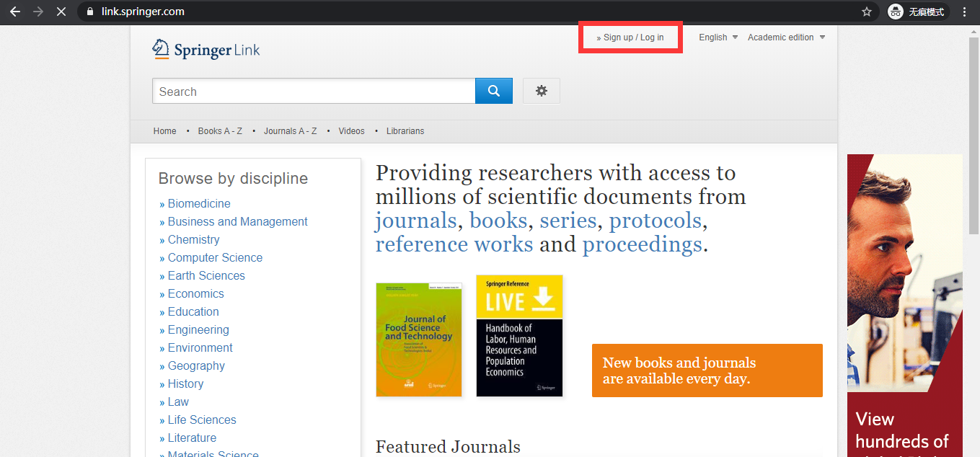Browse the Computer Science discipline
The width and height of the screenshot is (980, 457).
click(x=215, y=258)
